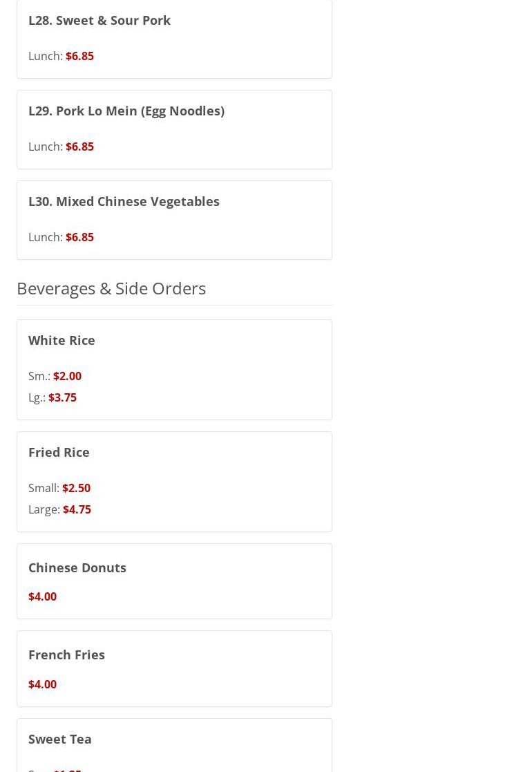This screenshot has height=772, width=532.
Task: Select the Sweet Tea item title
Action: [60, 739]
